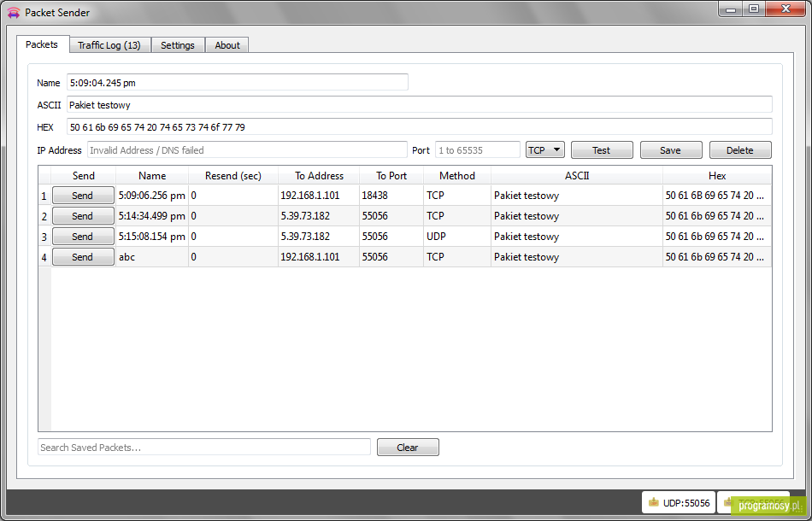Click the Test button
Screen dimensions: 812x521
[602, 150]
